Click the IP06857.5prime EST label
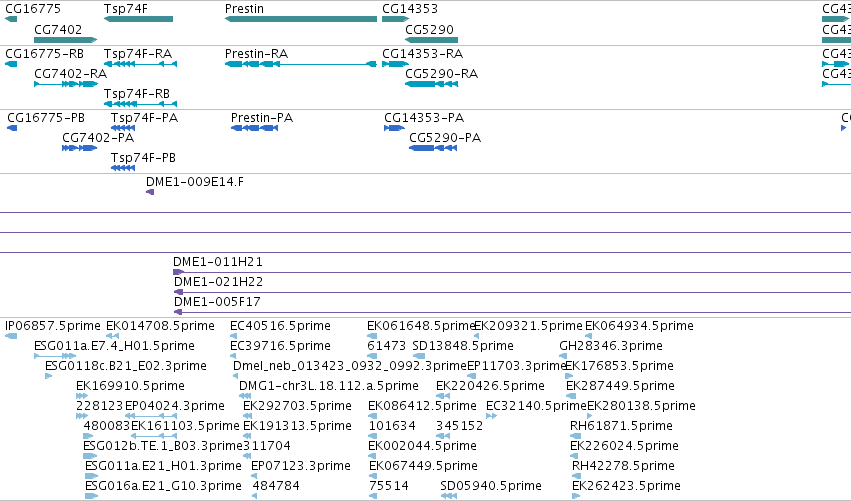The image size is (851, 501). (53, 326)
